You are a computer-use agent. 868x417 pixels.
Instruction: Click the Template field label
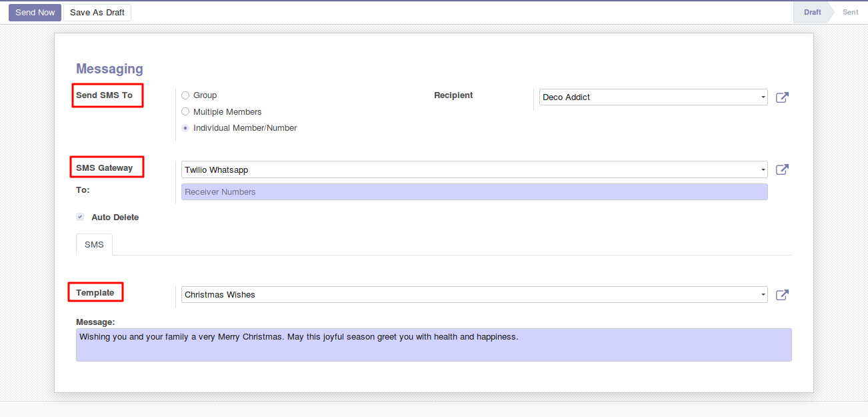(95, 293)
